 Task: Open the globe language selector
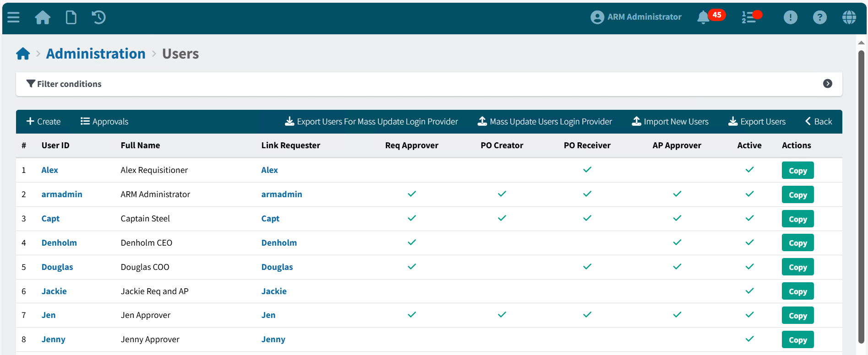[849, 17]
